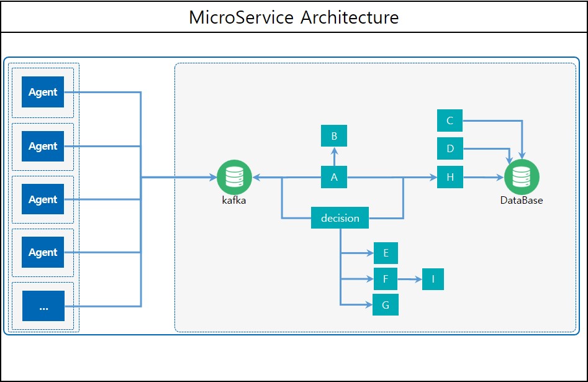Click the DataBase cylinder icon
Screen dimensions: 588x382
(522, 177)
